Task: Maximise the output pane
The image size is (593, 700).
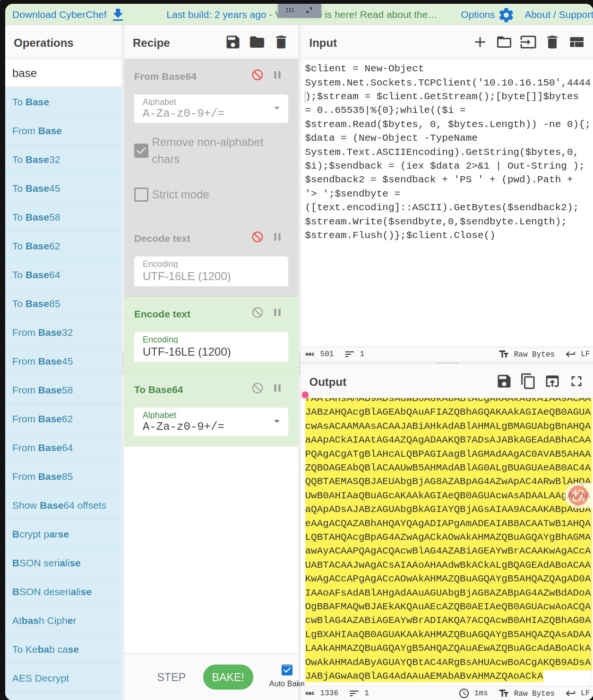Action: click(x=576, y=381)
